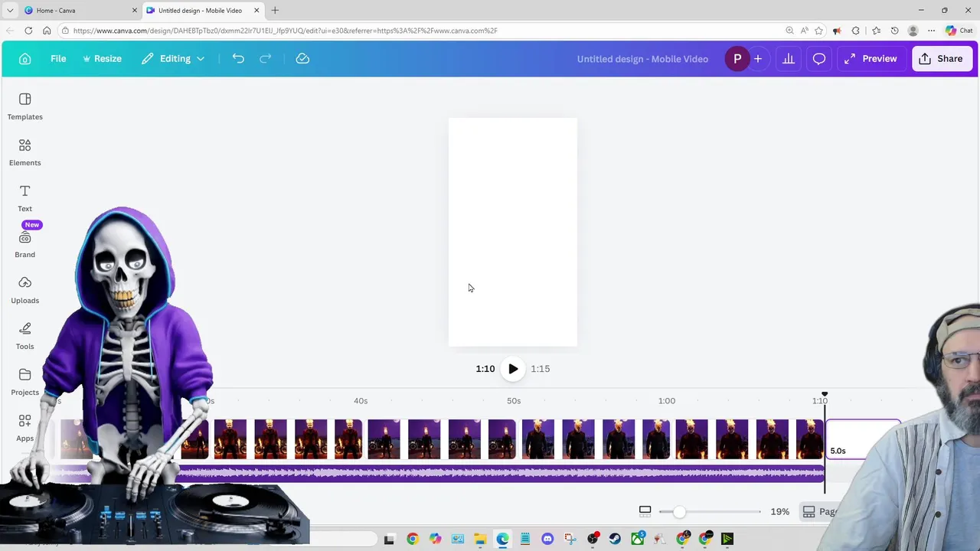The height and width of the screenshot is (551, 980).
Task: Open browser profile avatar
Action: [913, 31]
